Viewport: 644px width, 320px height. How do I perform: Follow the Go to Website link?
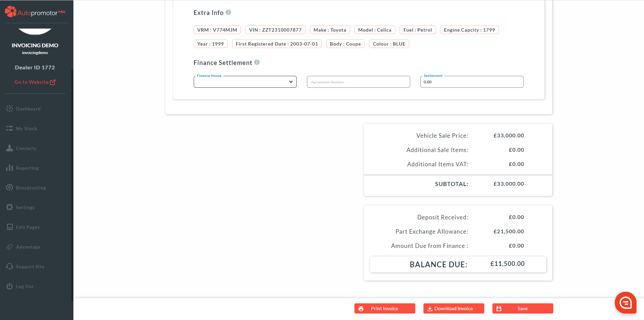coord(35,82)
